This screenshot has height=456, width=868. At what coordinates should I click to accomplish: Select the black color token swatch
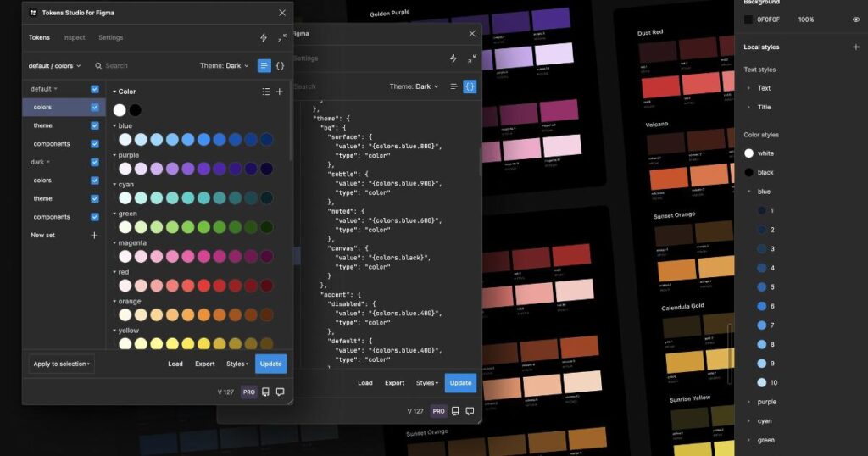pyautogui.click(x=135, y=110)
